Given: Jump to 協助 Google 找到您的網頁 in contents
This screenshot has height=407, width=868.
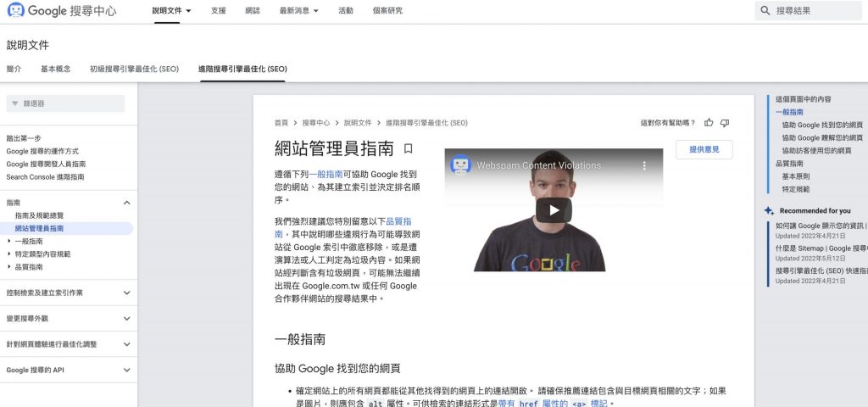Looking at the screenshot, I should (x=822, y=125).
